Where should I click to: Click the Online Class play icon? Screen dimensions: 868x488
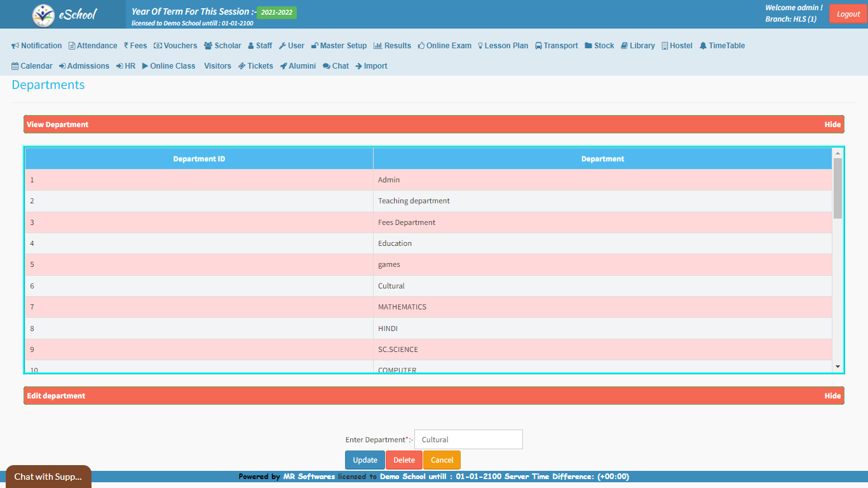145,66
